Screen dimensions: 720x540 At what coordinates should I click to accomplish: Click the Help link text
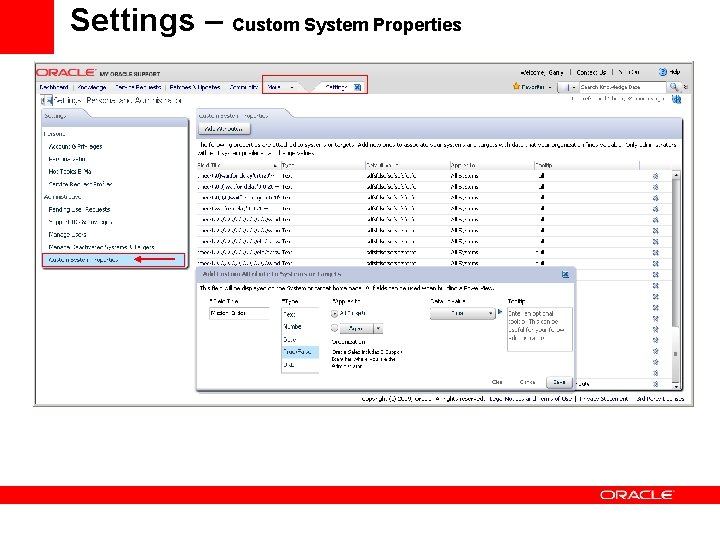(x=675, y=72)
